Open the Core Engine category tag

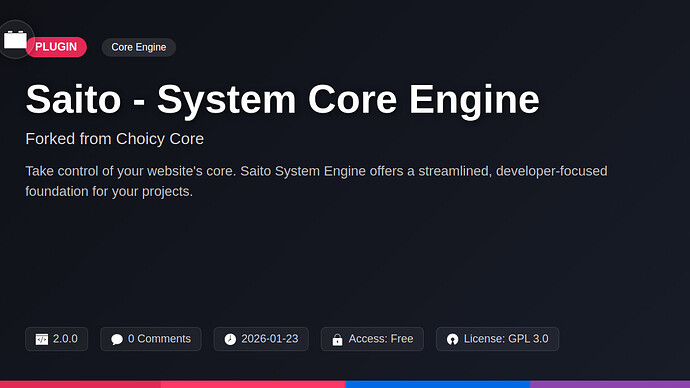(139, 47)
